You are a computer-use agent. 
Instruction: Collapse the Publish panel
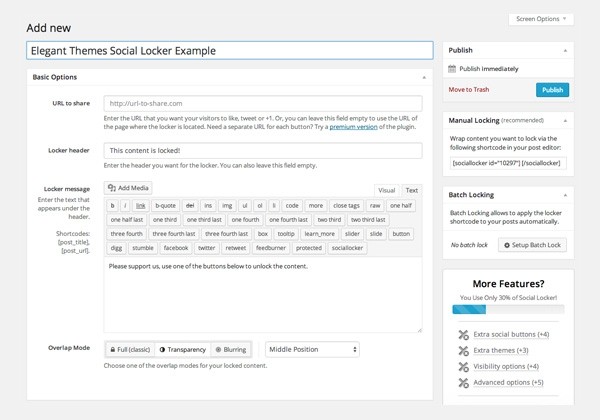[x=565, y=50]
